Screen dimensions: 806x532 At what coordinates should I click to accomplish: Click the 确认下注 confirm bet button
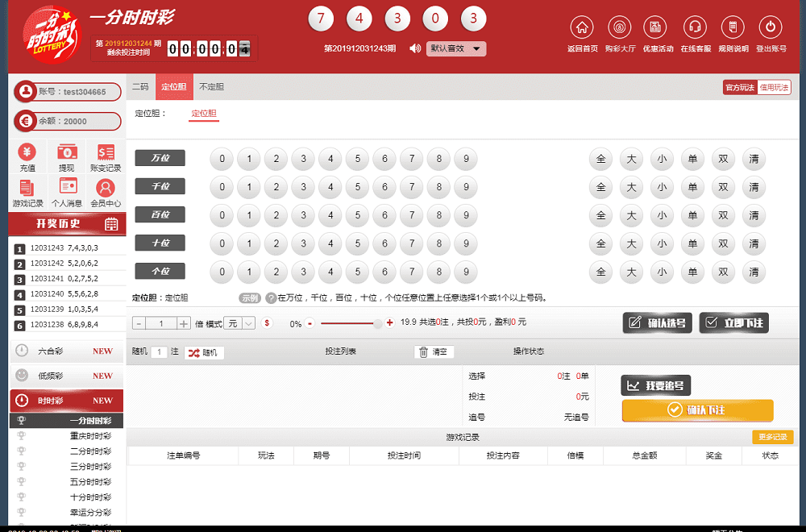coord(697,410)
